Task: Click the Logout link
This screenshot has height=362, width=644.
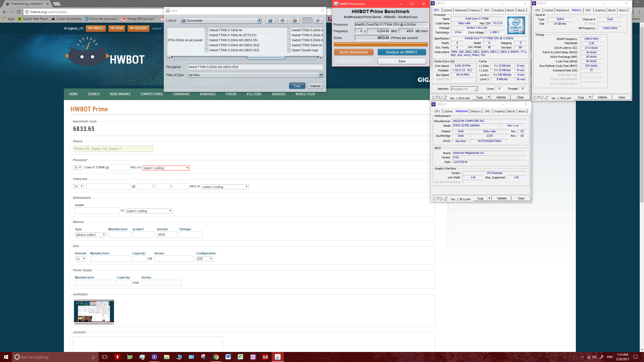Action: [157, 28]
